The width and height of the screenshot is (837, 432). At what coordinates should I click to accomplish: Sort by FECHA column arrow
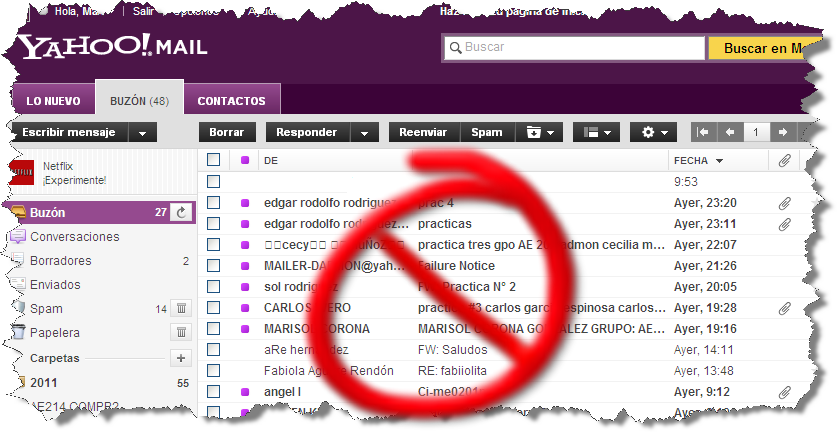point(719,161)
